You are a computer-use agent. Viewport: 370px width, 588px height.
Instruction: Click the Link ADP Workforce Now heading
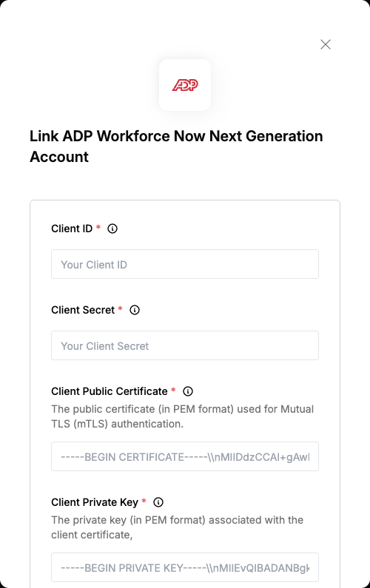pos(176,146)
